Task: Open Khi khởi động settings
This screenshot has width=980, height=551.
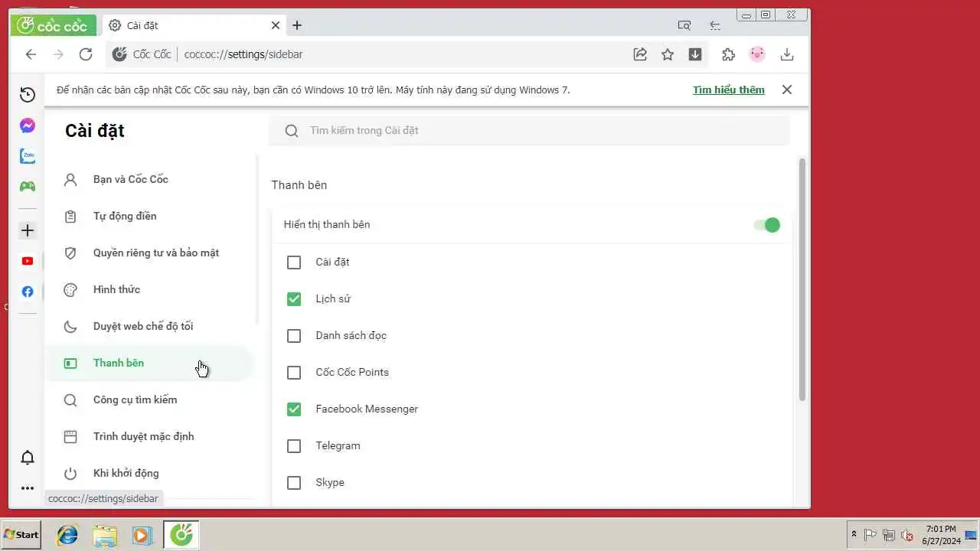Action: 149,474
